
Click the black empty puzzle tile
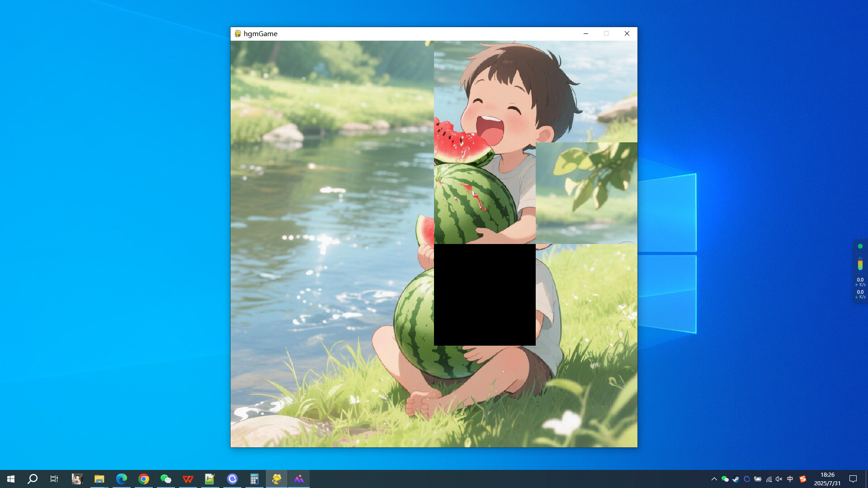[x=485, y=294]
